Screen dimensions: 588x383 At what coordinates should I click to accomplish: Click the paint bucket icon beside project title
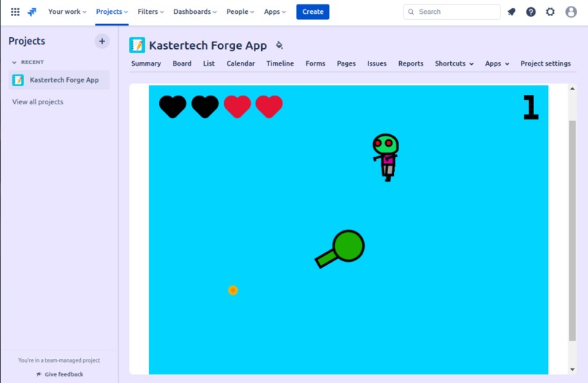279,45
